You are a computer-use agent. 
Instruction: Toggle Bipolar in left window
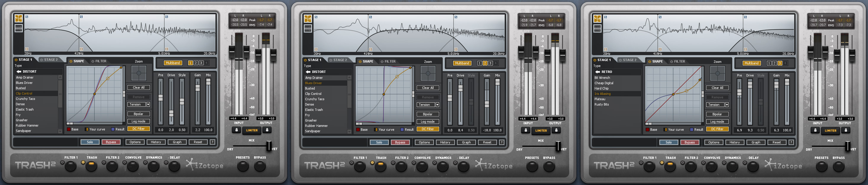click(x=138, y=114)
